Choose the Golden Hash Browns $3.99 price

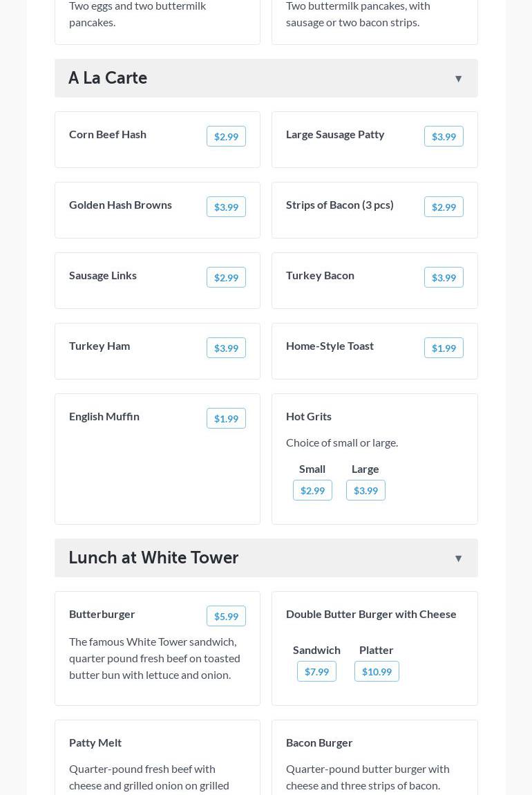226,207
